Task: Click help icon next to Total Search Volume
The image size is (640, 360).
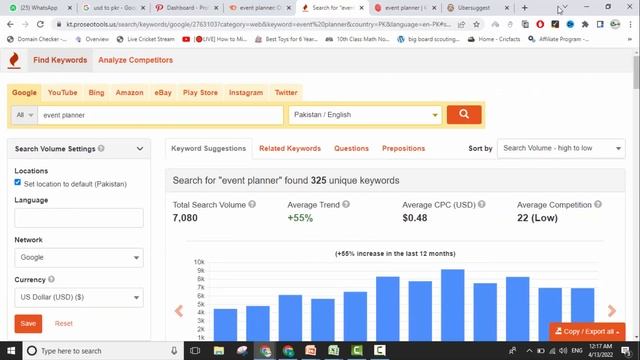Action: click(x=252, y=204)
